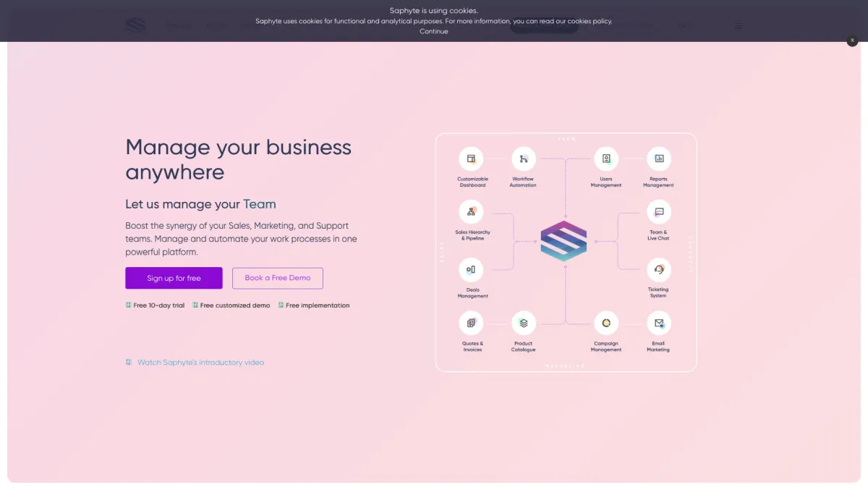Close the cookie banner with the x
The height and width of the screenshot is (490, 868).
pyautogui.click(x=852, y=41)
